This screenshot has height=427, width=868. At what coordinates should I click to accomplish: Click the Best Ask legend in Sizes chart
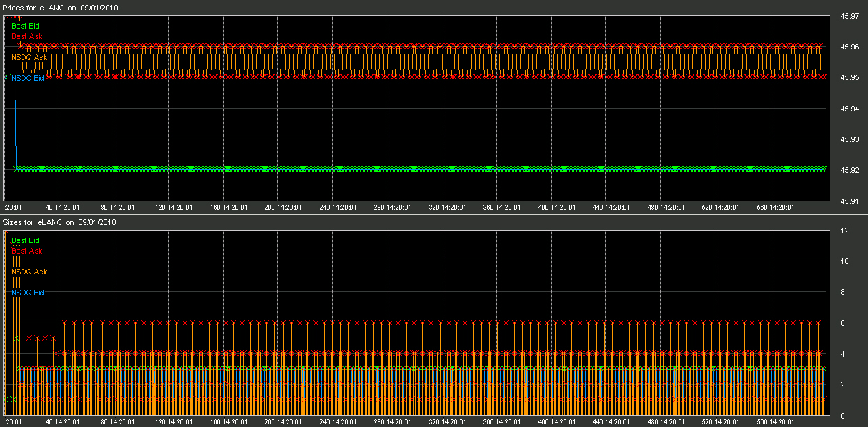coord(26,251)
